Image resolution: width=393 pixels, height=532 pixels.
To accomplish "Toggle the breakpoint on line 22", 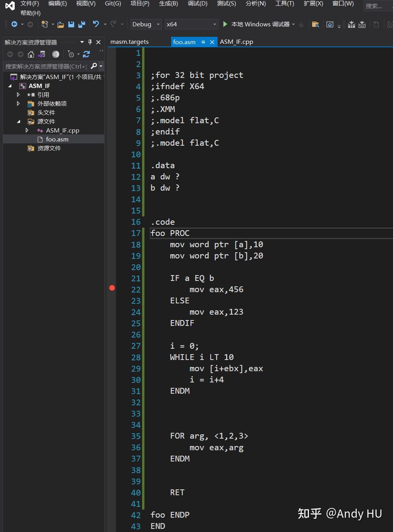I will point(112,288).
